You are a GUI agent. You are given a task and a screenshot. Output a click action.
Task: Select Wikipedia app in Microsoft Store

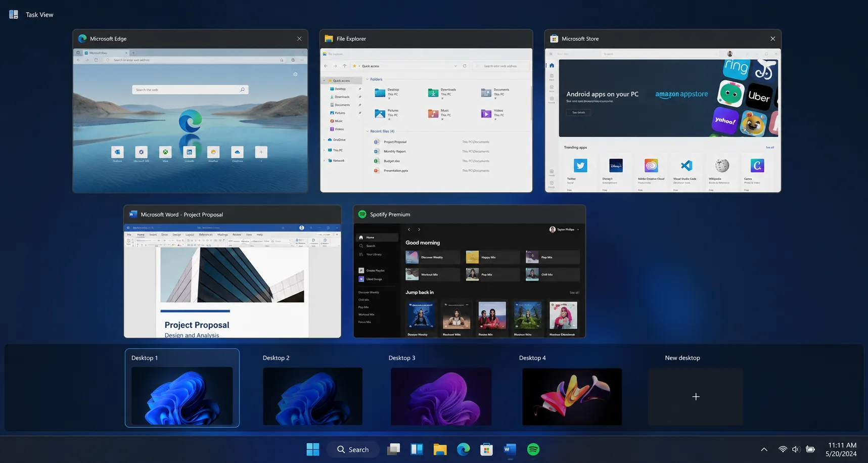721,171
